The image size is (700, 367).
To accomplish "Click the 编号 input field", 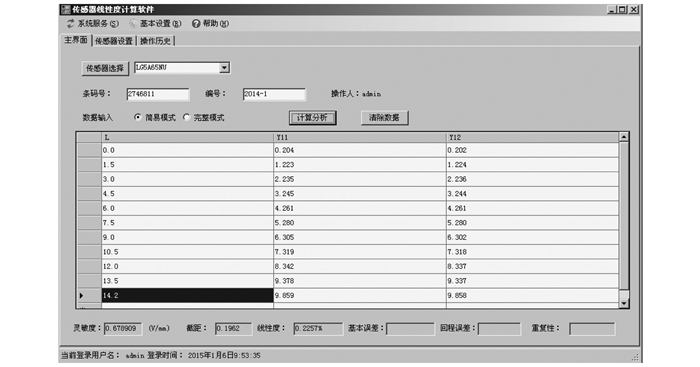I will coord(274,94).
